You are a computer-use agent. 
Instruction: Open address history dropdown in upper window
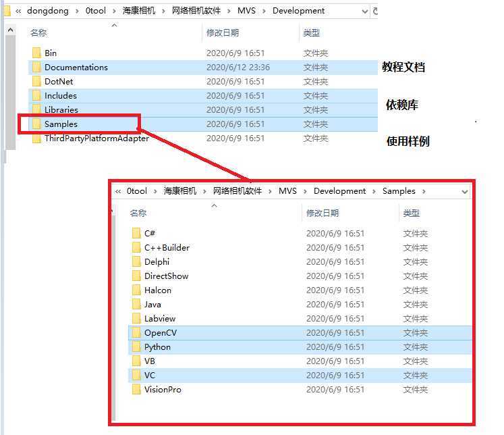365,11
